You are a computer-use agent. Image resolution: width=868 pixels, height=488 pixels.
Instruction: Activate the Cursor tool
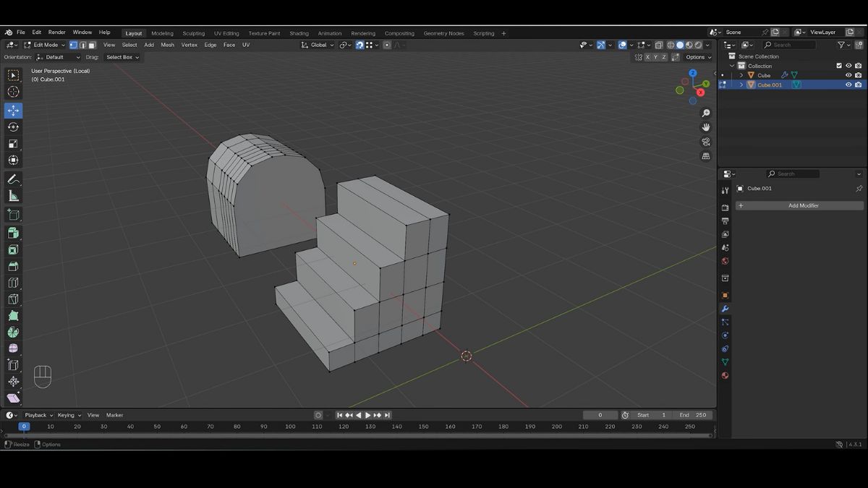[13, 92]
